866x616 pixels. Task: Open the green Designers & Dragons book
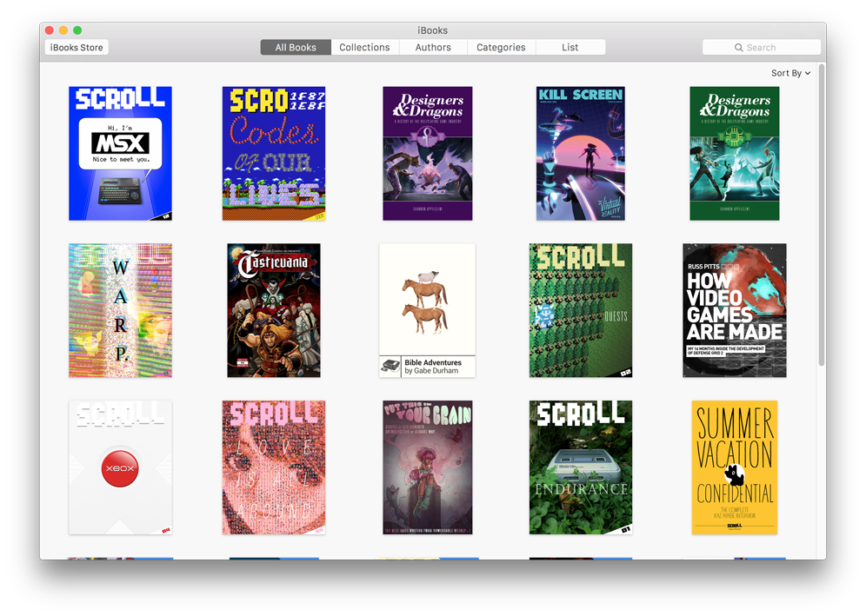click(734, 154)
